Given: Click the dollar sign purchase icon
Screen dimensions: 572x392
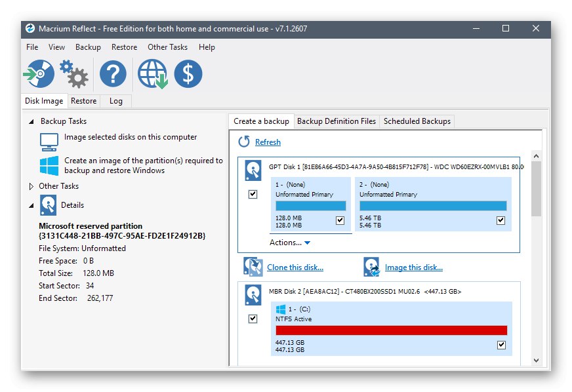Looking at the screenshot, I should click(188, 73).
